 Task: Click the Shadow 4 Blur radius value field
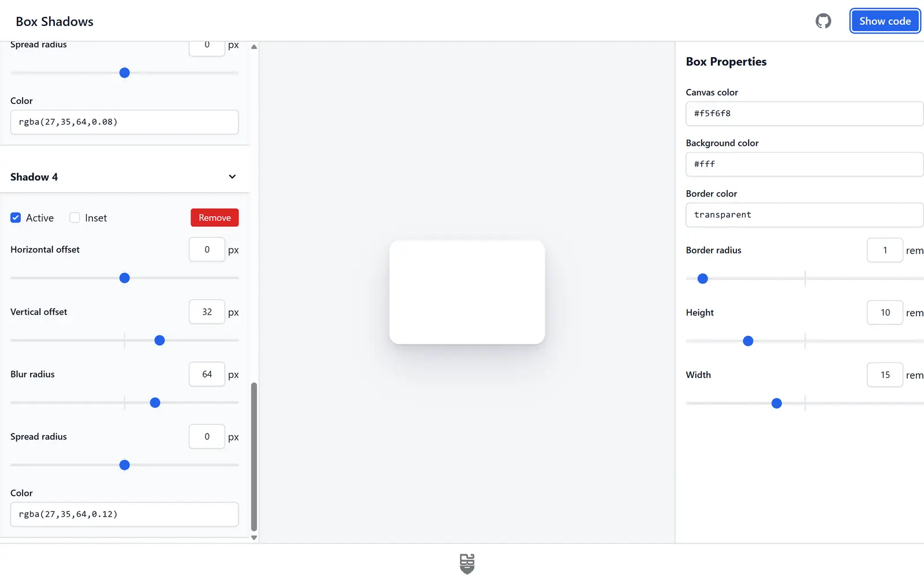click(x=207, y=375)
